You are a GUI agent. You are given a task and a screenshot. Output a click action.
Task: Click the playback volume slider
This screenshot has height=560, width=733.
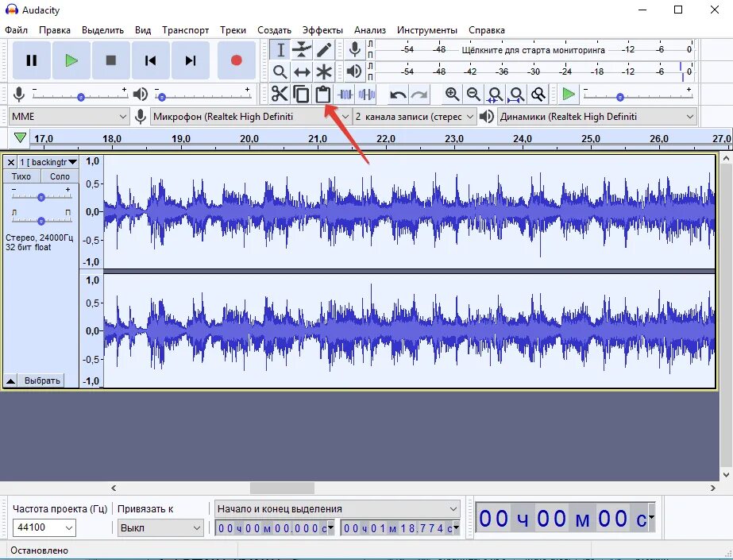pos(203,96)
